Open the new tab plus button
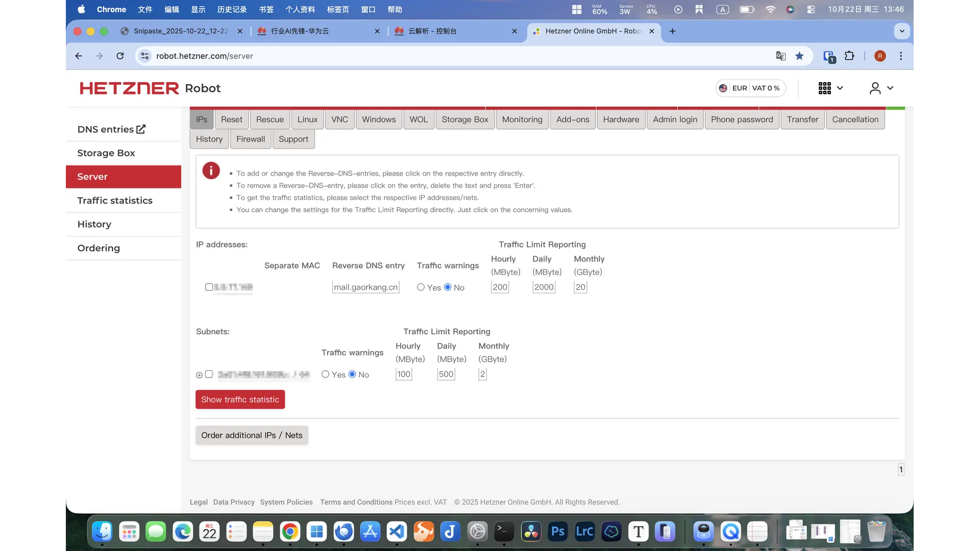The height and width of the screenshot is (551, 980). pyautogui.click(x=672, y=31)
